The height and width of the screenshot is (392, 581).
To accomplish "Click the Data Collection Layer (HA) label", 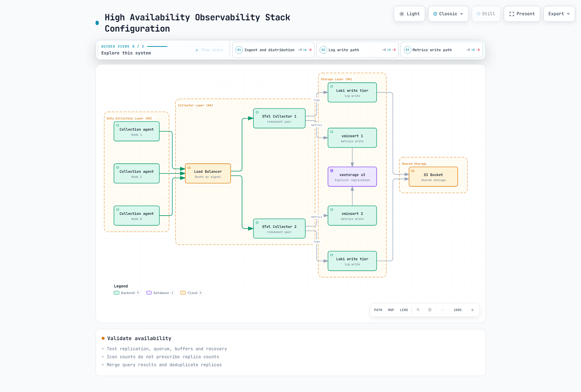I will click(129, 118).
